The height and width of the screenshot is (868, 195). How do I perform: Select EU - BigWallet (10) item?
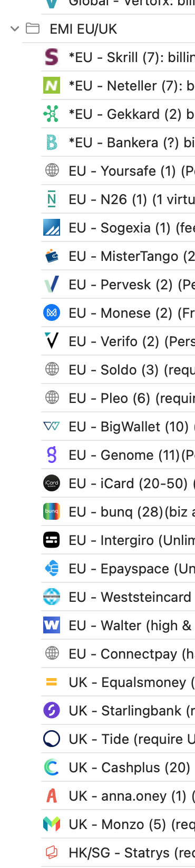pos(118,426)
